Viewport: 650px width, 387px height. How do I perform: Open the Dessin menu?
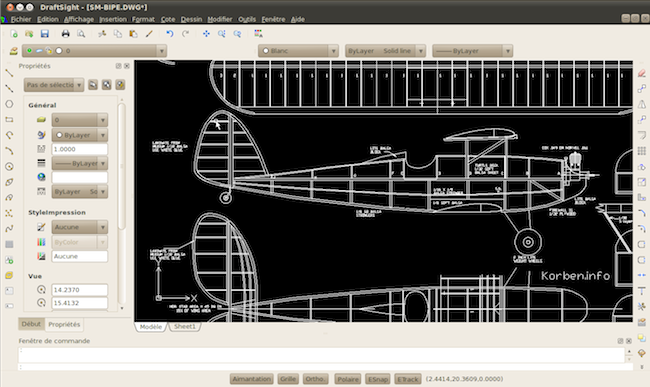pos(191,19)
